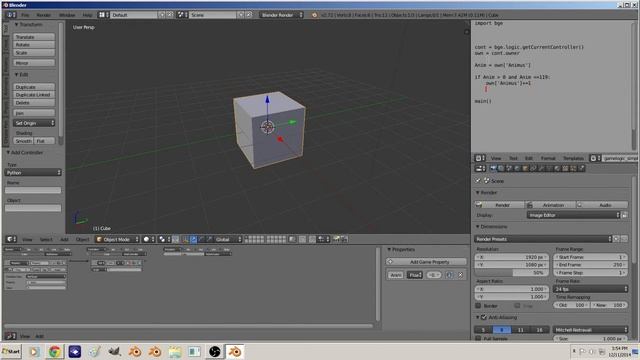The width and height of the screenshot is (640, 360).
Task: Click the Audio mixdown button
Action: point(602,205)
